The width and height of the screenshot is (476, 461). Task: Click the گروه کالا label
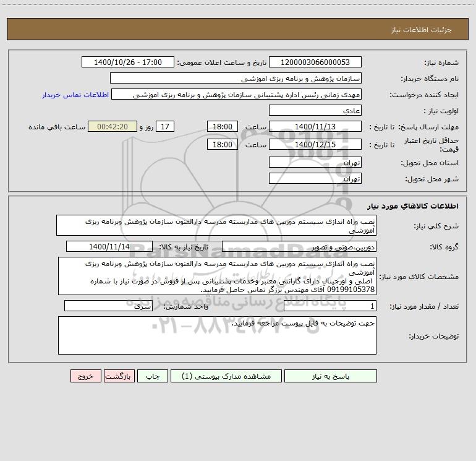[x=444, y=247]
